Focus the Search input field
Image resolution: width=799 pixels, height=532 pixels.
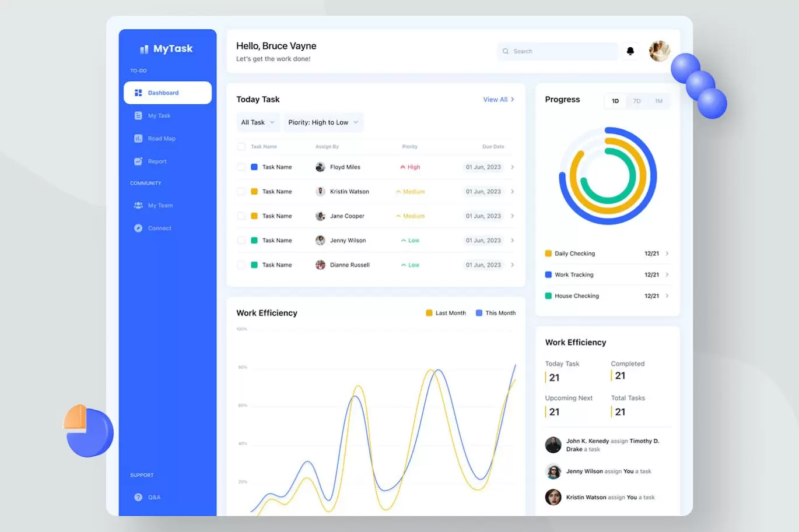point(558,51)
